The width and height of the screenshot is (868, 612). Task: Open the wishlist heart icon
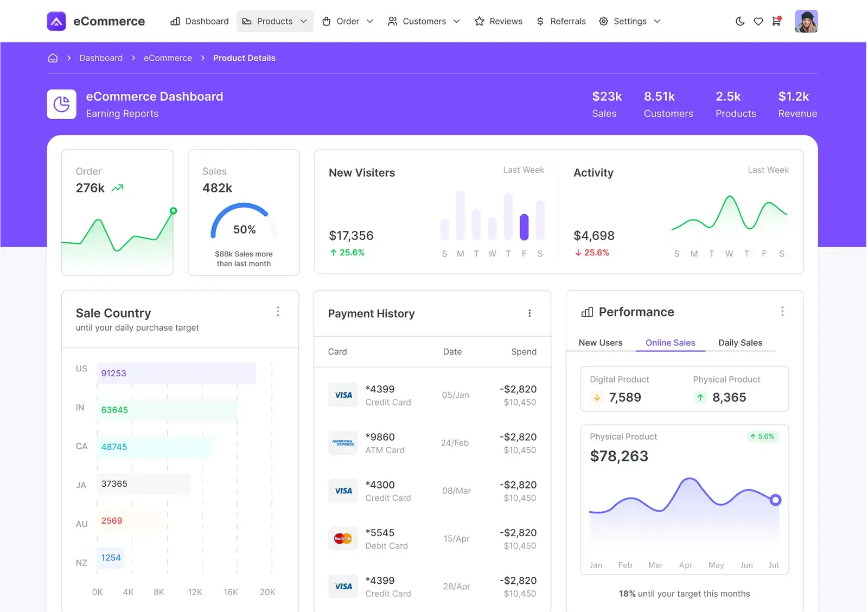(758, 22)
